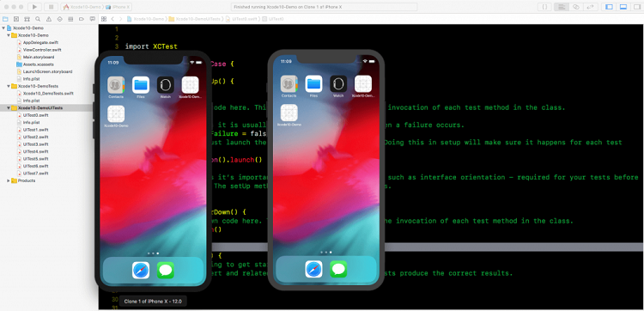Stop the running task
644x311 pixels.
(51, 7)
